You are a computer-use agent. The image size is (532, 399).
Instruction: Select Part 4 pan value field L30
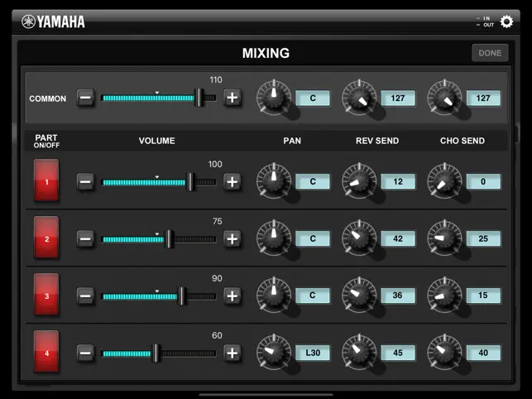313,353
